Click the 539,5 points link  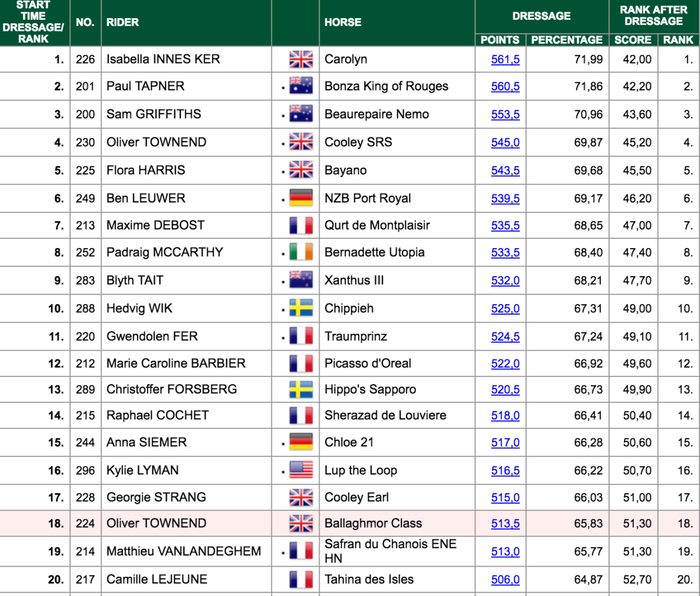click(505, 198)
